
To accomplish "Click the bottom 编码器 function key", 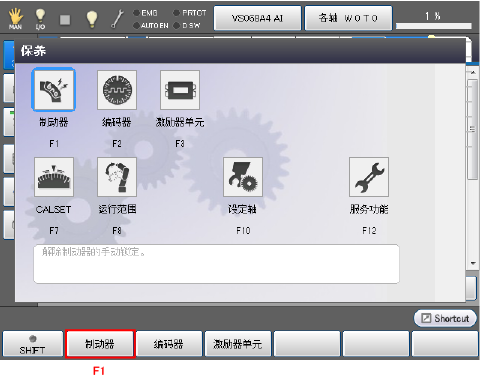I will coord(169,344).
